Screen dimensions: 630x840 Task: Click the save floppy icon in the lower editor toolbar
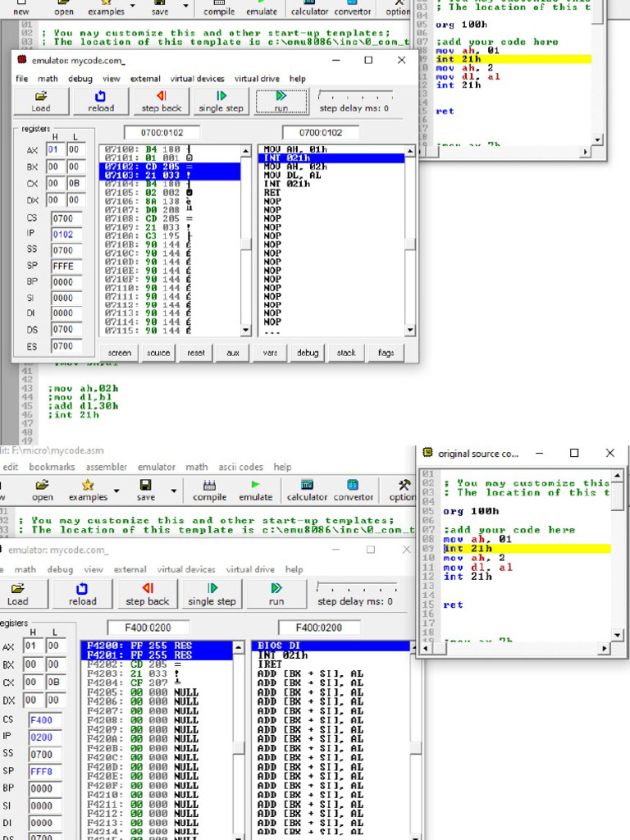click(145, 486)
